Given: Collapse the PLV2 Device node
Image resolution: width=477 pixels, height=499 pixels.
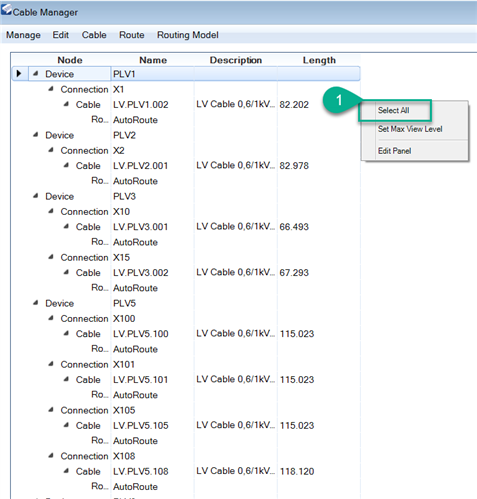Looking at the screenshot, I should click(35, 135).
